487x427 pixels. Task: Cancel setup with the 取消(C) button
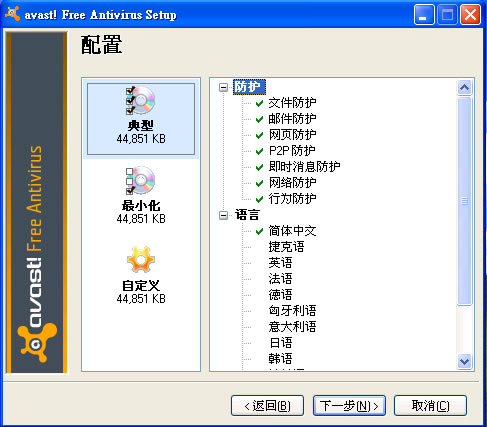click(430, 406)
